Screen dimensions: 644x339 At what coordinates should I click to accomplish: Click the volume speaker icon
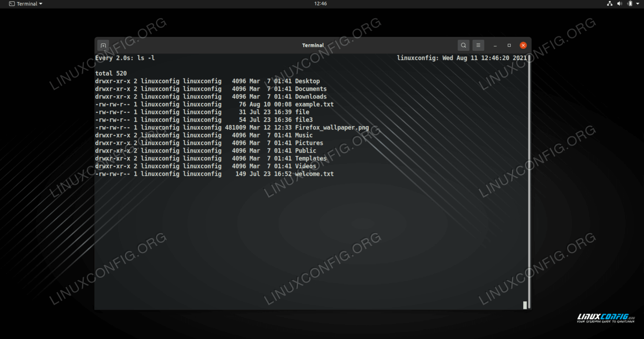619,4
